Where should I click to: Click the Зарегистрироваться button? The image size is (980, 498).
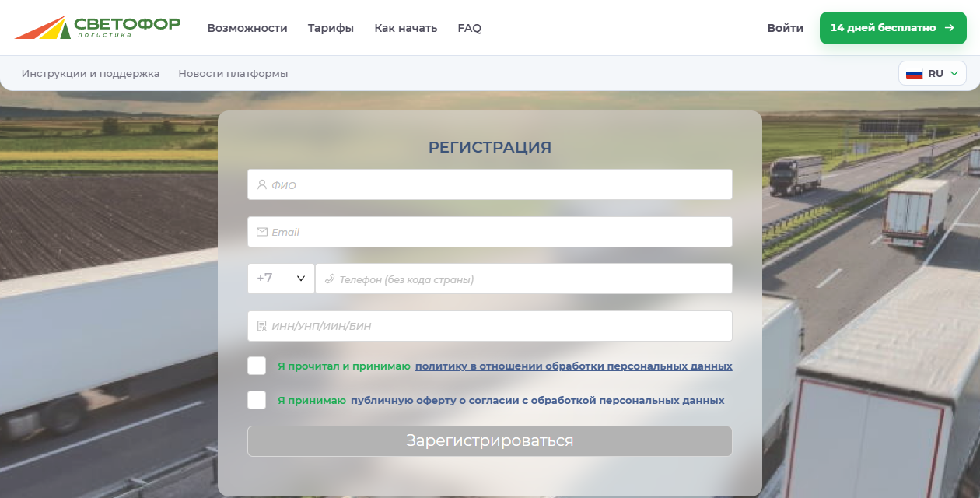pos(490,441)
